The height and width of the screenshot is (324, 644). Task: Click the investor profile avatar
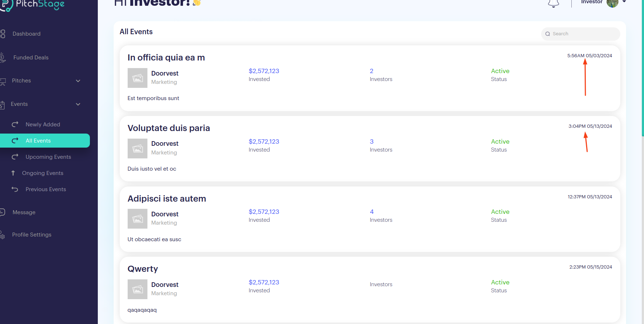612,3
